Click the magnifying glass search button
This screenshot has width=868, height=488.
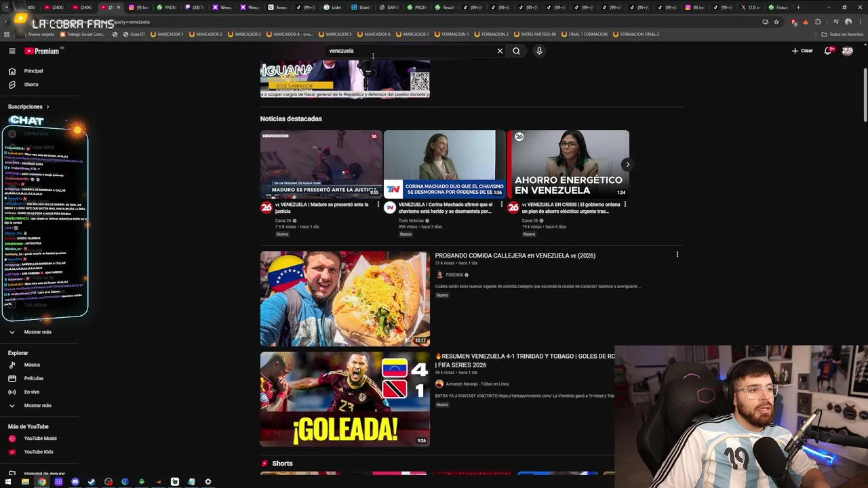[x=516, y=51]
